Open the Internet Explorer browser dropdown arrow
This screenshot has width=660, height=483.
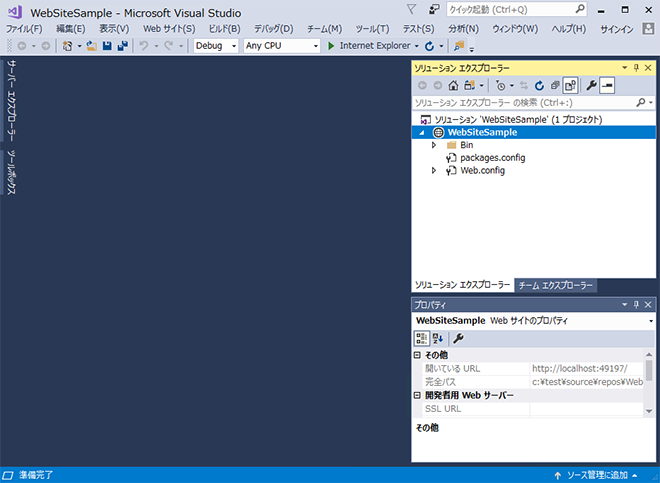tap(417, 46)
